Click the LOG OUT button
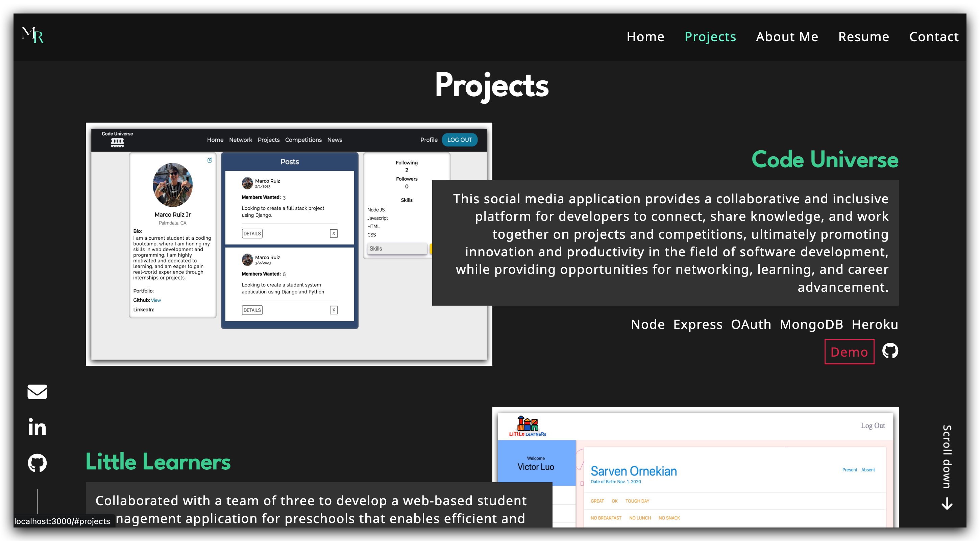Screen dimensions: 980x541 (x=460, y=140)
